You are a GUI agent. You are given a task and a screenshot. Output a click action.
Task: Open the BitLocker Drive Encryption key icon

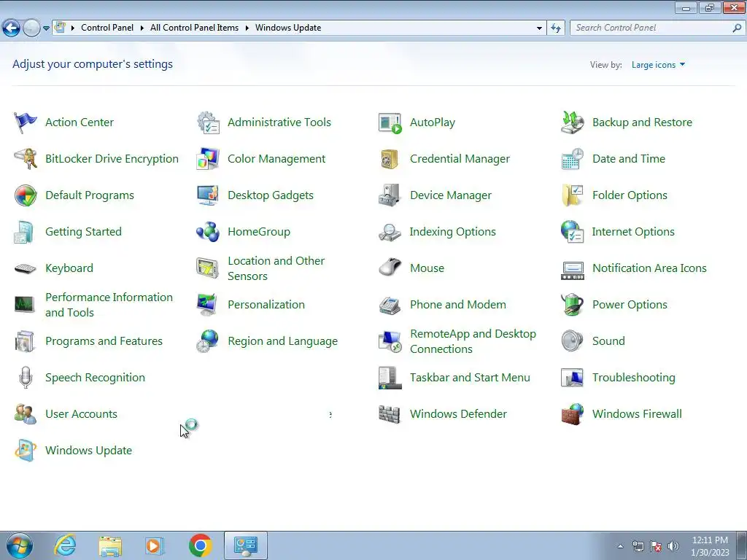click(x=26, y=158)
